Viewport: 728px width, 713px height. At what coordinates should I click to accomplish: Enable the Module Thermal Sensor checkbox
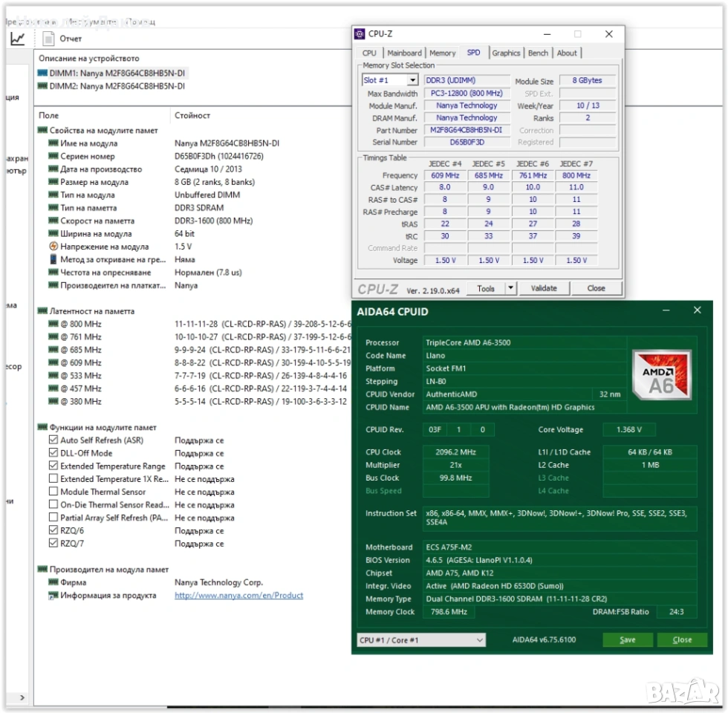coord(53,492)
